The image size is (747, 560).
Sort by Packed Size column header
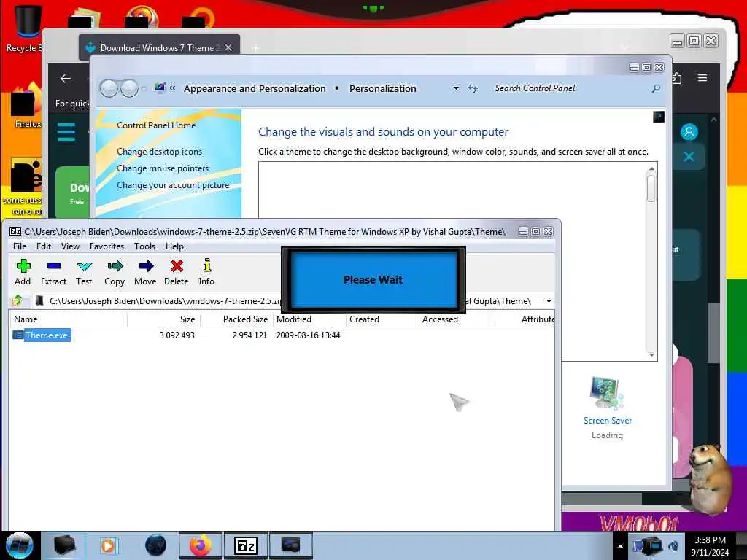[237, 319]
